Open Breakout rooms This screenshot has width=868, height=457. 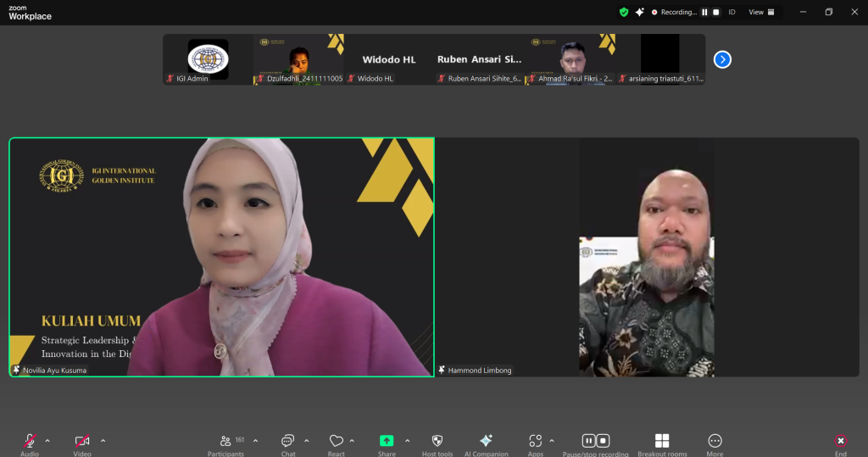coord(662,445)
